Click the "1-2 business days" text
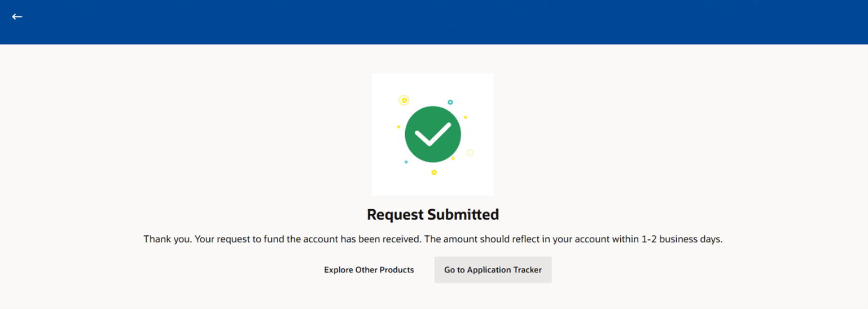Image resolution: width=868 pixels, height=309 pixels. click(682, 239)
